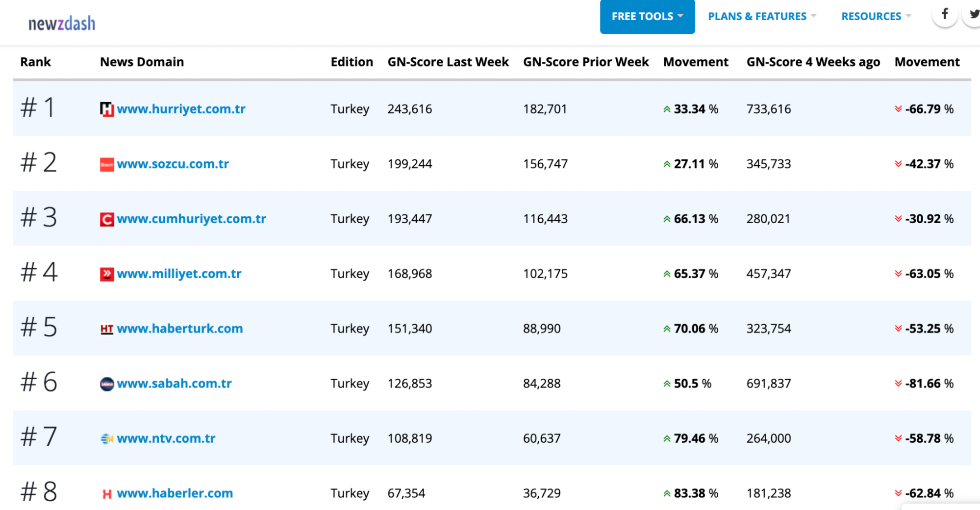Click prior week score 116,443

(545, 219)
